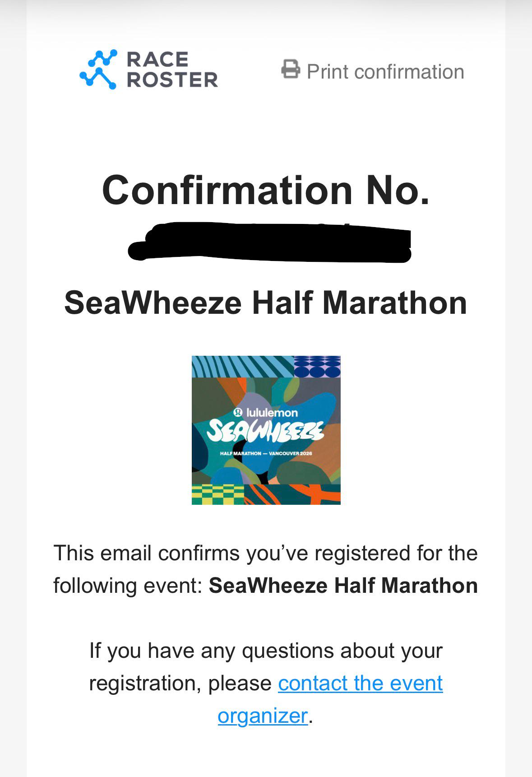
Task: Click the blue striped pattern atop banner
Action: [x=242, y=366]
